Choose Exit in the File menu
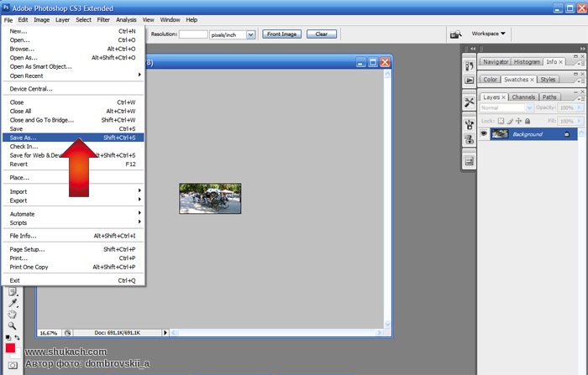The width and height of the screenshot is (588, 375). [x=73, y=280]
